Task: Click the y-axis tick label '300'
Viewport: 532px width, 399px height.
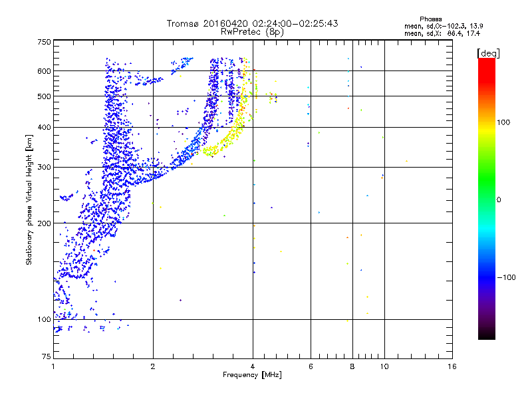Action: (x=44, y=168)
